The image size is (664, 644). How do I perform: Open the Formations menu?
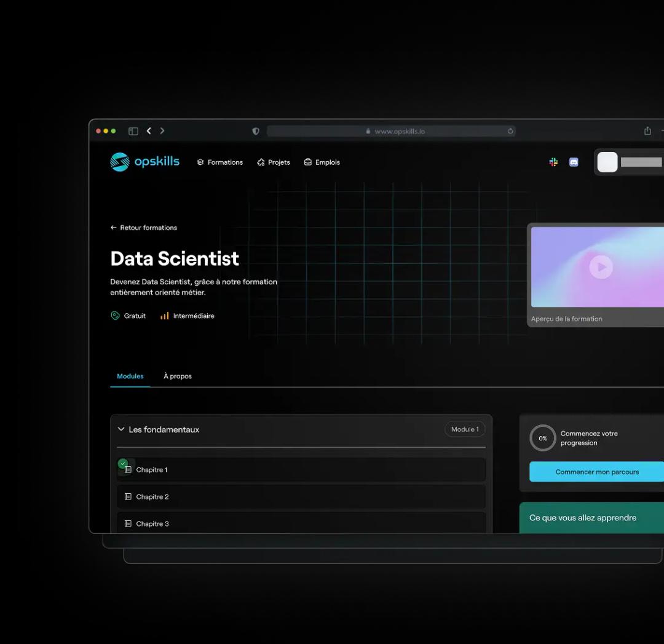point(219,162)
